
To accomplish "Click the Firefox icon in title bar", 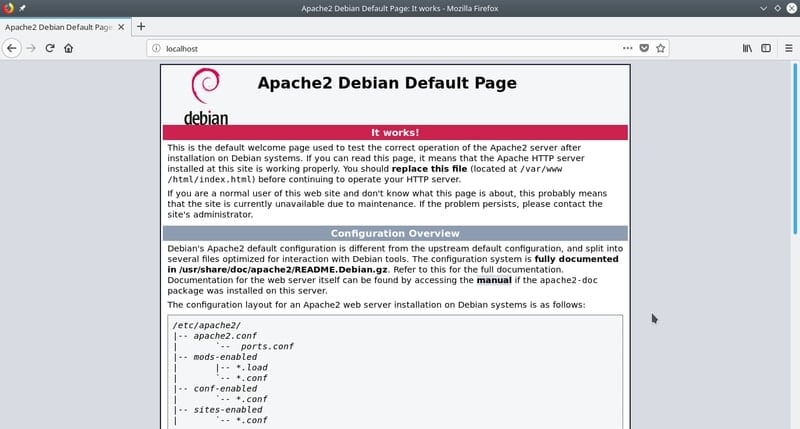I will 8,8.
